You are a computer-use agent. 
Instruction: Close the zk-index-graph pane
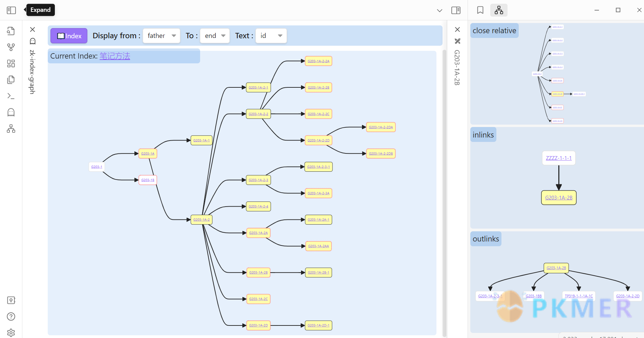tap(33, 29)
